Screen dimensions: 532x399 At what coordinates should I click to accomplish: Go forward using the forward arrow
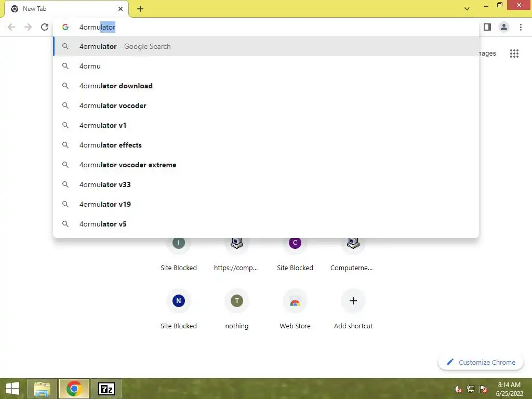[28, 27]
